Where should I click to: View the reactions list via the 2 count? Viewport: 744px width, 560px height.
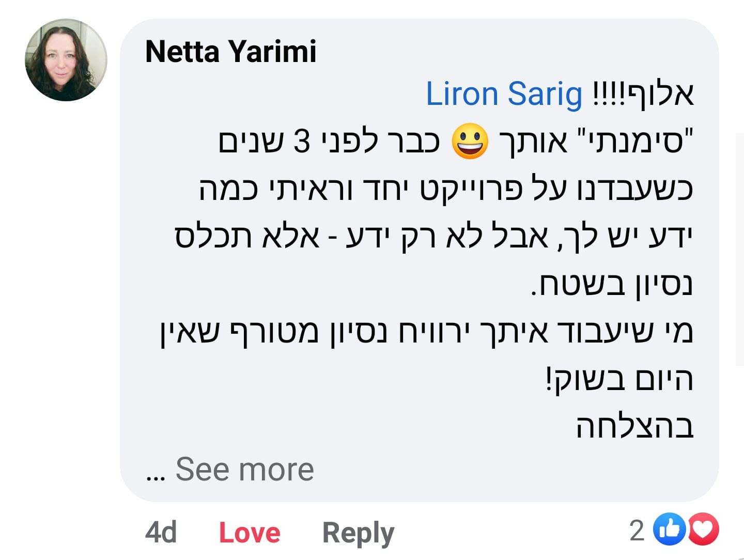click(x=637, y=530)
